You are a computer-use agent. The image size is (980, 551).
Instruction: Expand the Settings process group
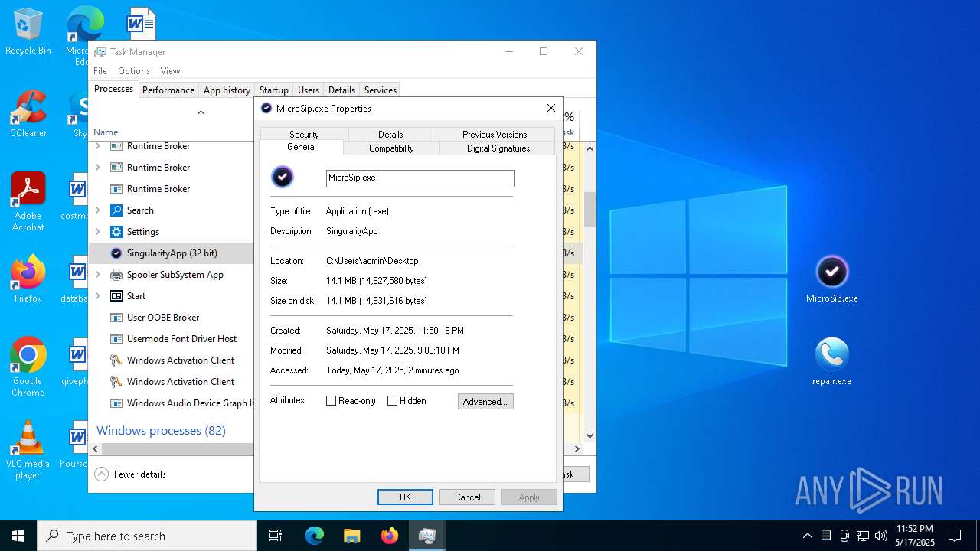tap(97, 232)
